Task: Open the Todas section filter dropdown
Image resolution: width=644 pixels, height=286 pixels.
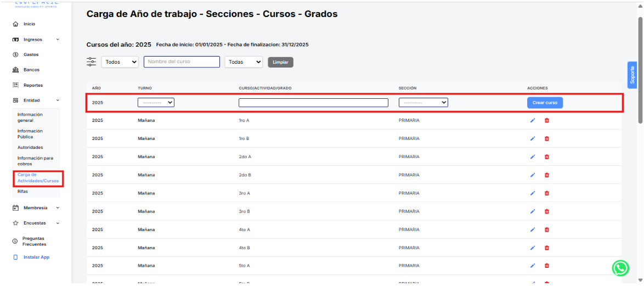Action: (244, 62)
